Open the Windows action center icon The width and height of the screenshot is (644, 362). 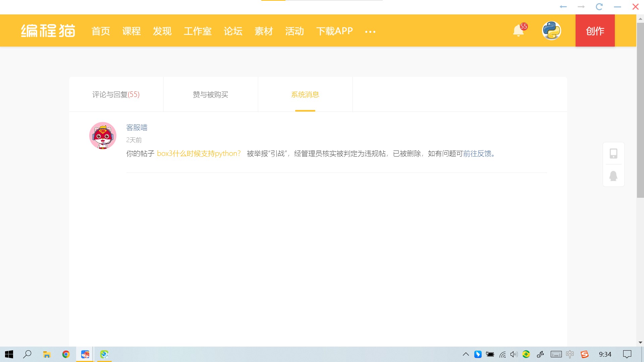pos(627,354)
